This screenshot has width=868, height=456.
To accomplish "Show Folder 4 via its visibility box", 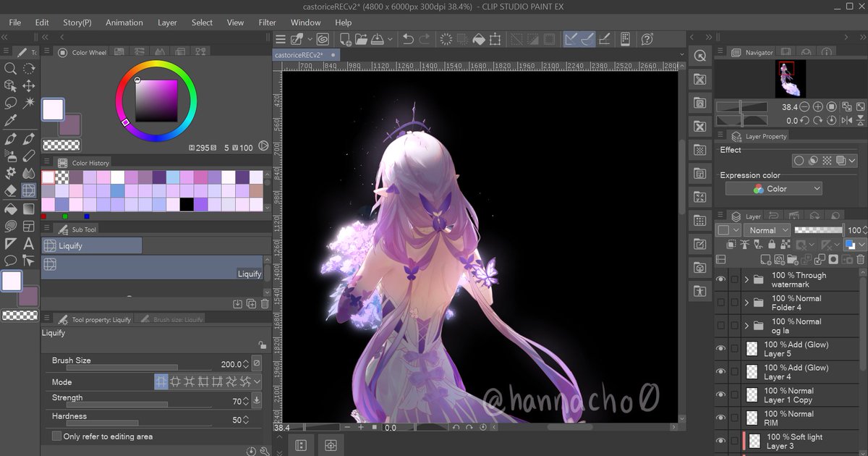I will (720, 303).
